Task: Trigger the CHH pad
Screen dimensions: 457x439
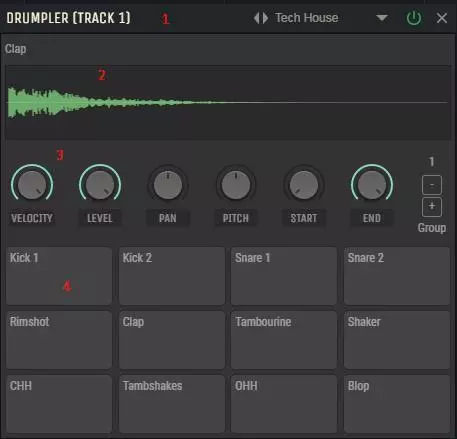Action: (59, 404)
